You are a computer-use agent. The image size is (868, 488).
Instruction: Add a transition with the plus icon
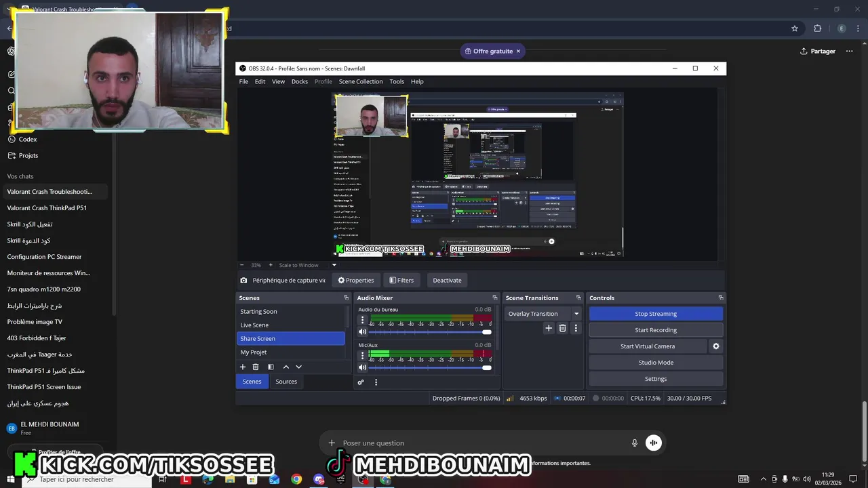549,328
